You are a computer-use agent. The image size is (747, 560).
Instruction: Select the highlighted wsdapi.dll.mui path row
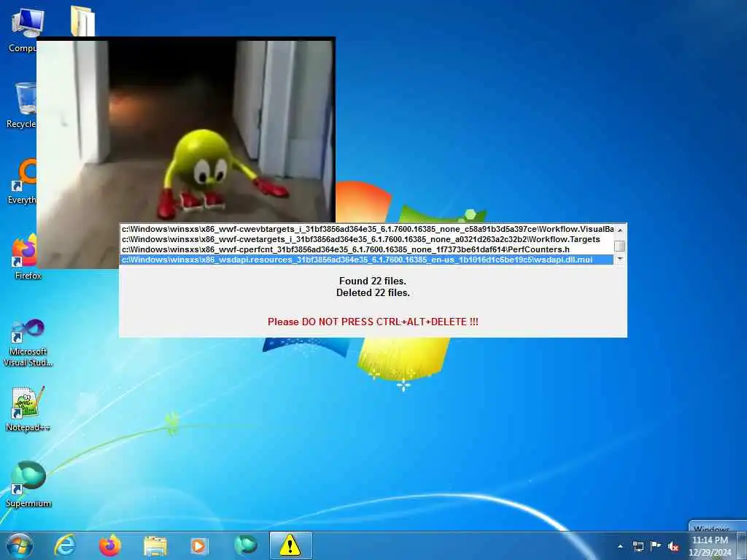368,260
